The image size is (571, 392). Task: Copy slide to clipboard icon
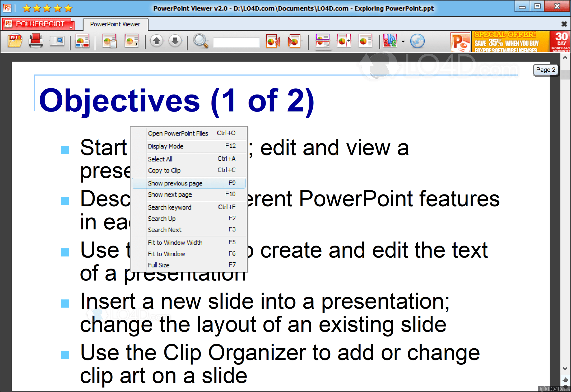pos(110,41)
